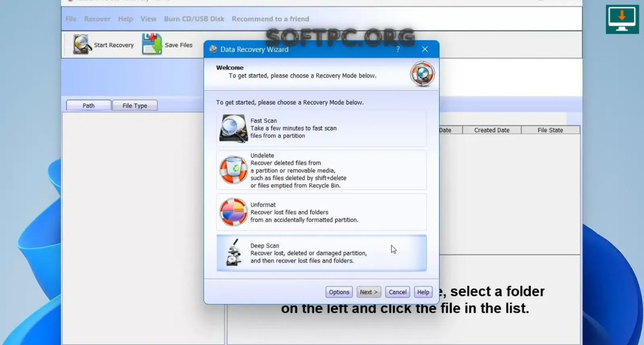Close the Data Recovery Wizard dialog
Viewport: 644px width, 345px height.
pos(425,49)
